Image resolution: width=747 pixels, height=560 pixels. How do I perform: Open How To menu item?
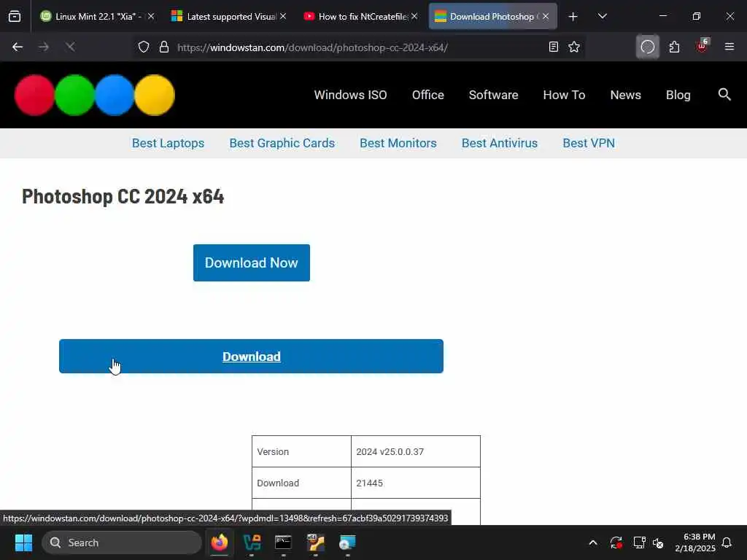point(564,96)
